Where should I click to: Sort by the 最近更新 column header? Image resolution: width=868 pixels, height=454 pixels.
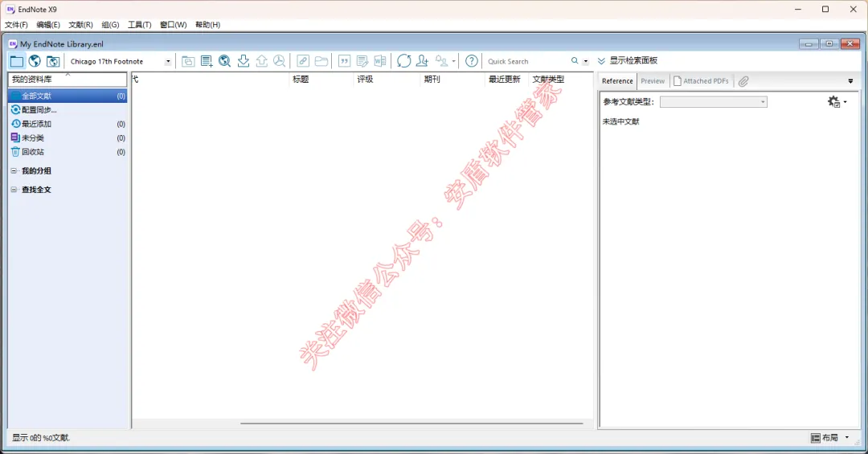click(506, 80)
